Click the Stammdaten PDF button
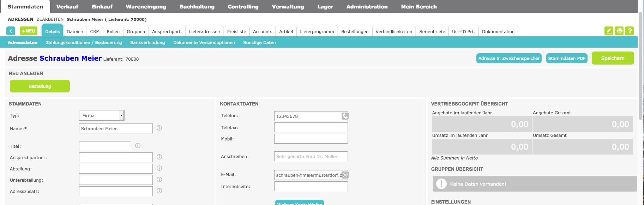This screenshot has height=205, width=644. [x=567, y=59]
